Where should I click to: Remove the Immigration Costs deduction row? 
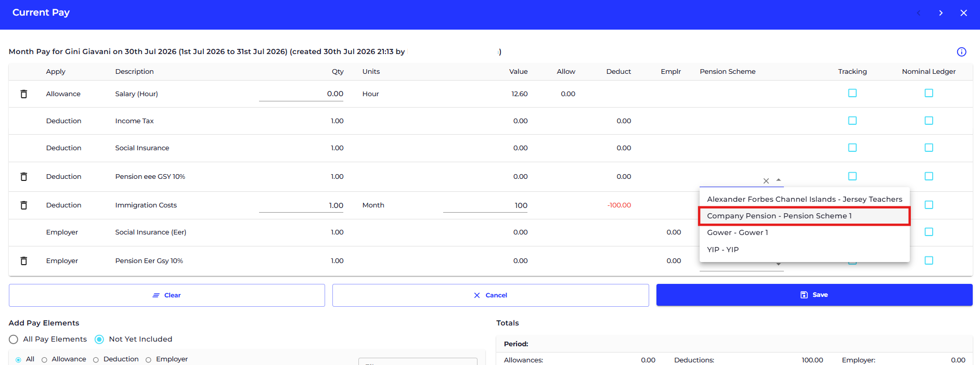point(23,205)
